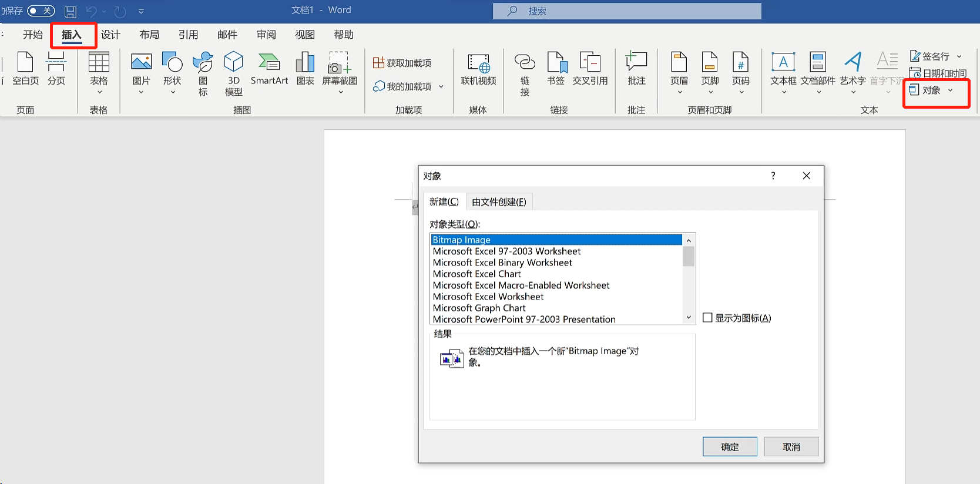
Task: Confirm with the 确定 button
Action: point(730,446)
